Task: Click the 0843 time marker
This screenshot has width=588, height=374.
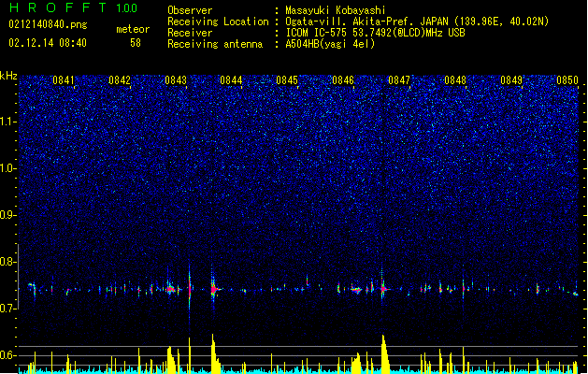Action: coord(176,80)
